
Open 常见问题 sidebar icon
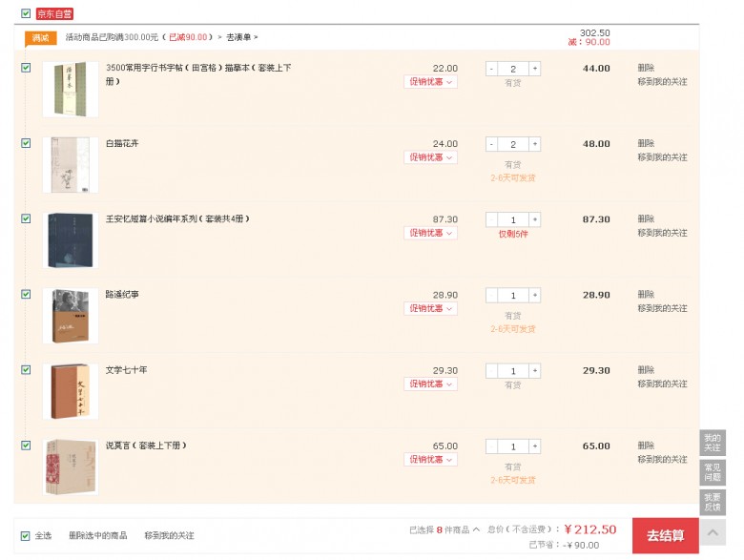[x=713, y=472]
